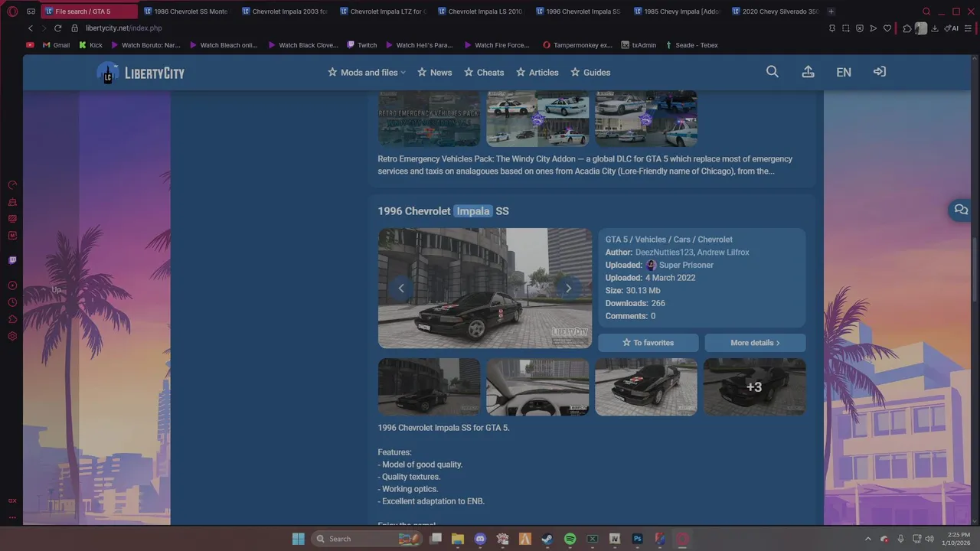Click the browser back arrow

click(x=31, y=28)
